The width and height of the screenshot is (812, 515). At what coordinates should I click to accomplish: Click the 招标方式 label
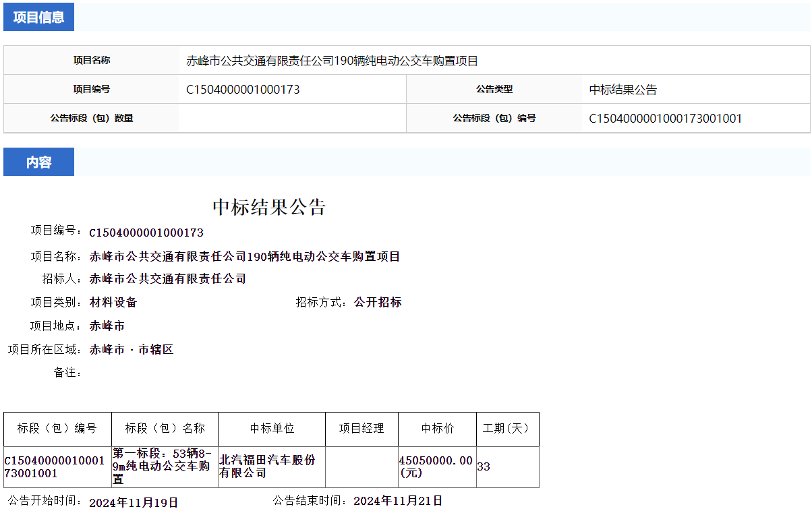(322, 302)
